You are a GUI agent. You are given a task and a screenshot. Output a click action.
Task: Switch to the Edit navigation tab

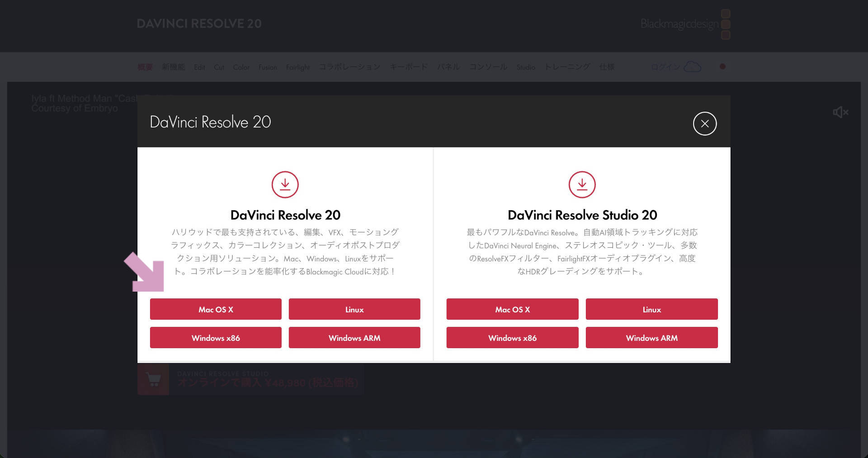[x=199, y=67]
